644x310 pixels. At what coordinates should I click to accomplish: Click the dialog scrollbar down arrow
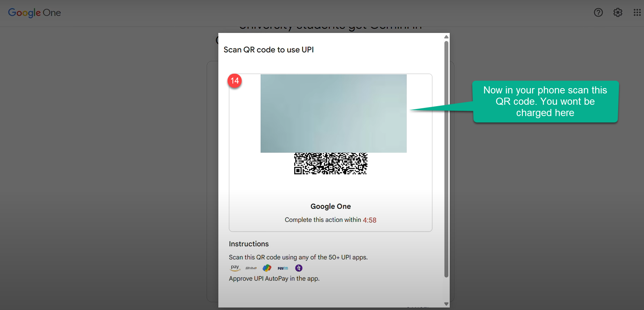pos(446,304)
